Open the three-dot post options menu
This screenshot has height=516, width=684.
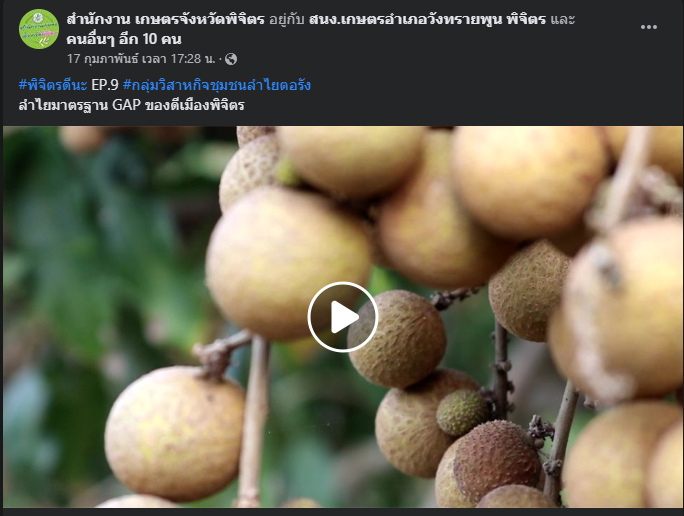click(649, 27)
